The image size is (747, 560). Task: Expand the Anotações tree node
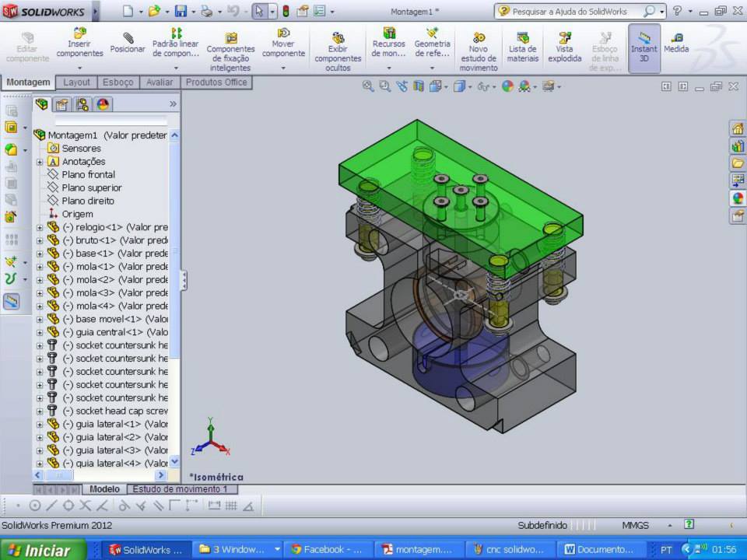(x=40, y=162)
